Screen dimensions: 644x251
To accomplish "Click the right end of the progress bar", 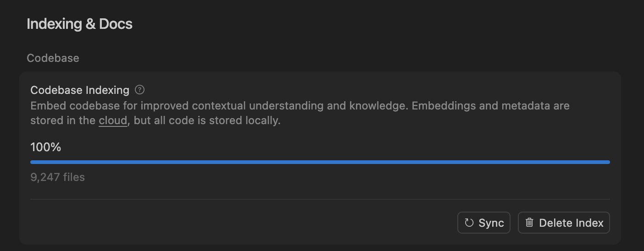I will 608,162.
